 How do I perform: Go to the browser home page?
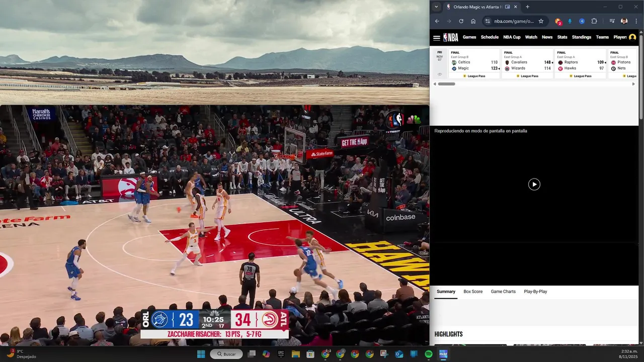pyautogui.click(x=473, y=21)
